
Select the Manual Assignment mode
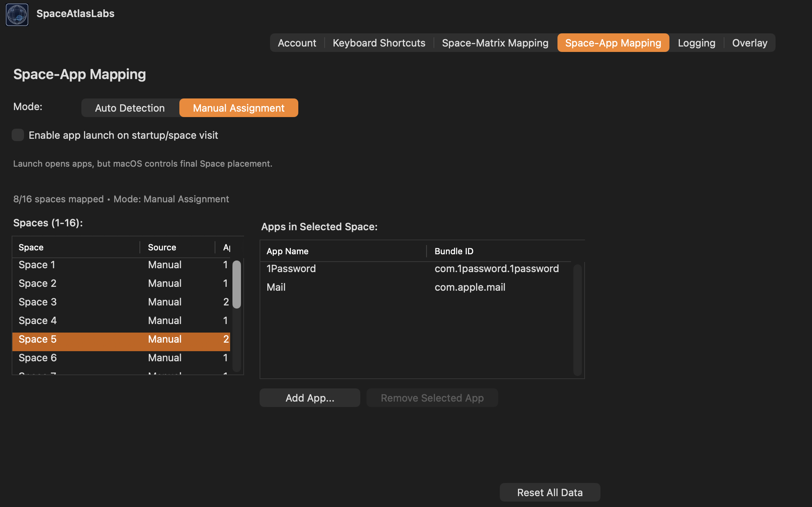[239, 108]
